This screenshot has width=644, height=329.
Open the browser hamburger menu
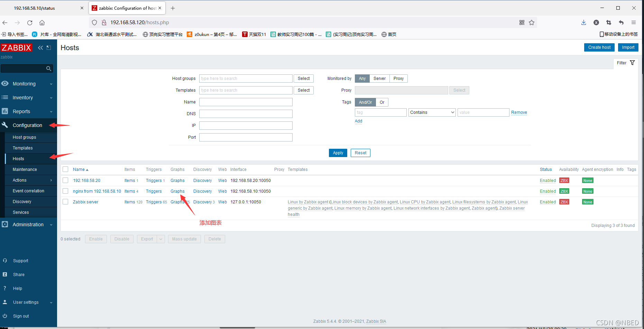634,22
